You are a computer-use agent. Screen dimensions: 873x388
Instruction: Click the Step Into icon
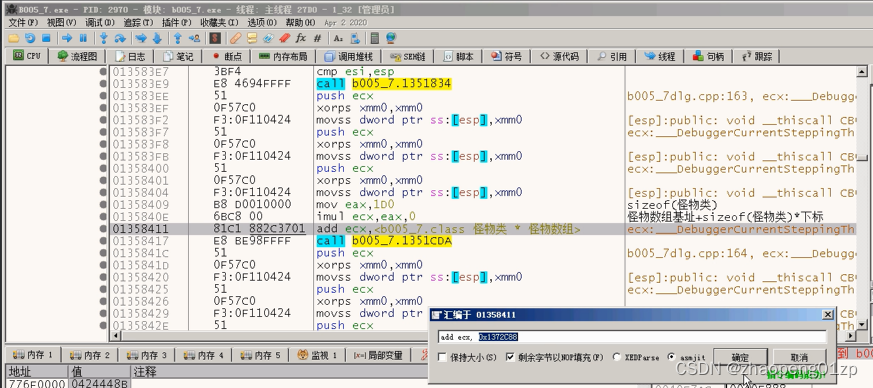104,38
